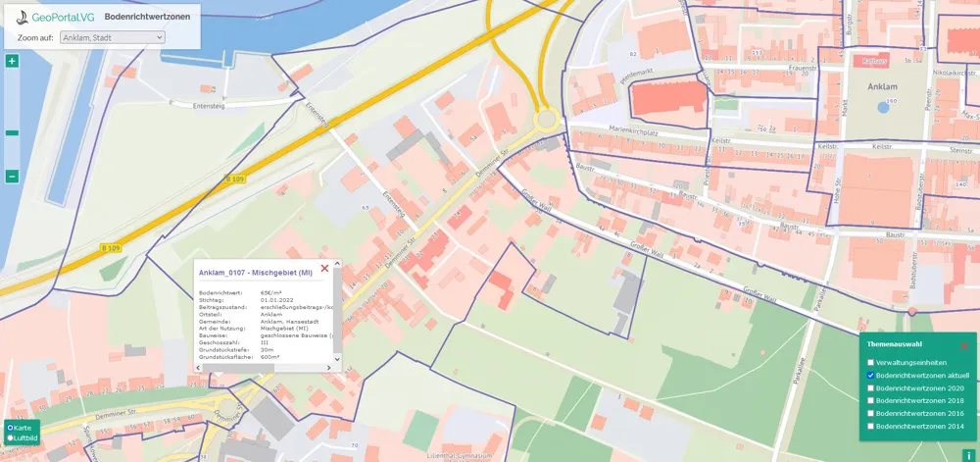Click the B 109 road shield
Viewport: 980px width, 462px height.
(x=233, y=179)
